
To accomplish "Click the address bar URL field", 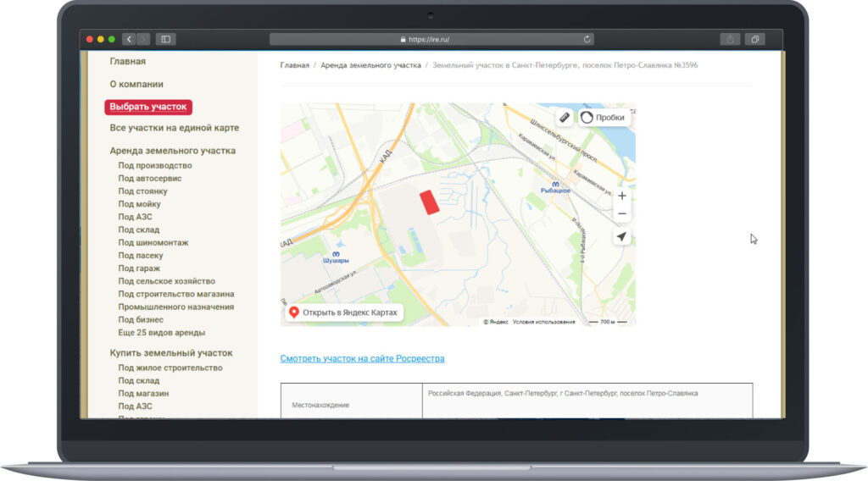I will 431,39.
